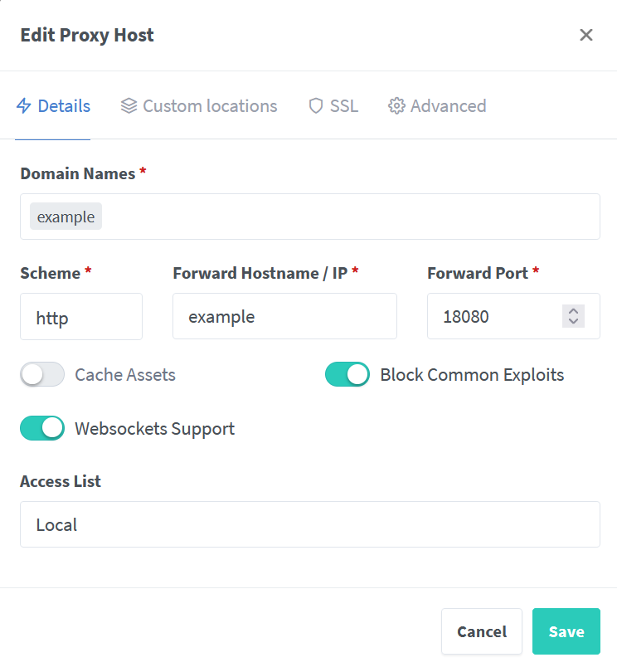Viewport: 617px width, 672px height.
Task: Save the proxy host settings
Action: pos(566,631)
